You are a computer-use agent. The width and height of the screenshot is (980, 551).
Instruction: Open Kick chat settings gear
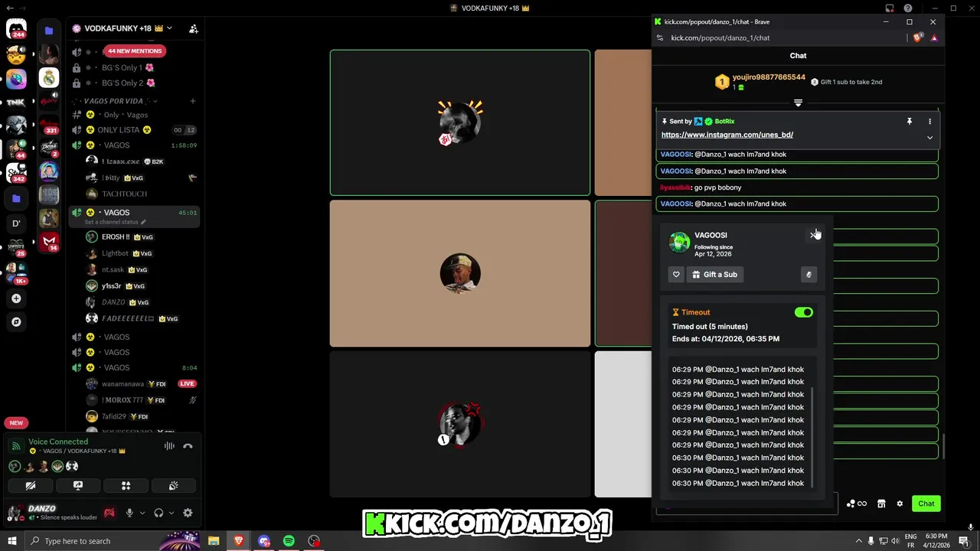[x=900, y=504]
